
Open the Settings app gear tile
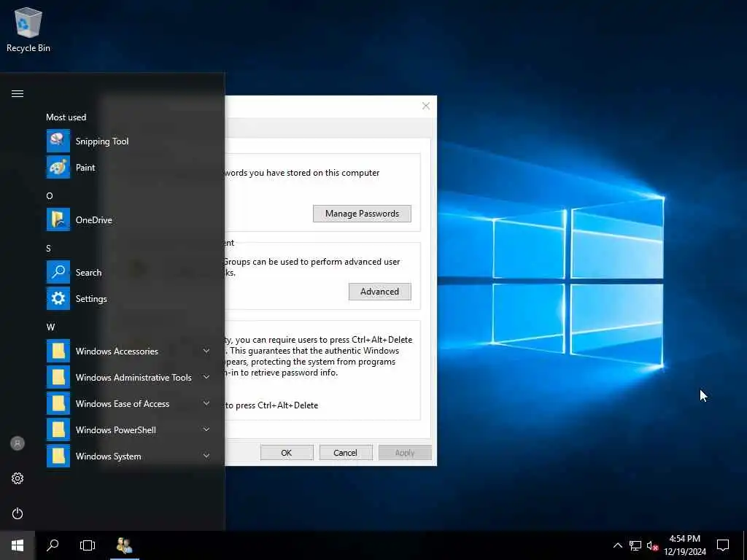[58, 298]
